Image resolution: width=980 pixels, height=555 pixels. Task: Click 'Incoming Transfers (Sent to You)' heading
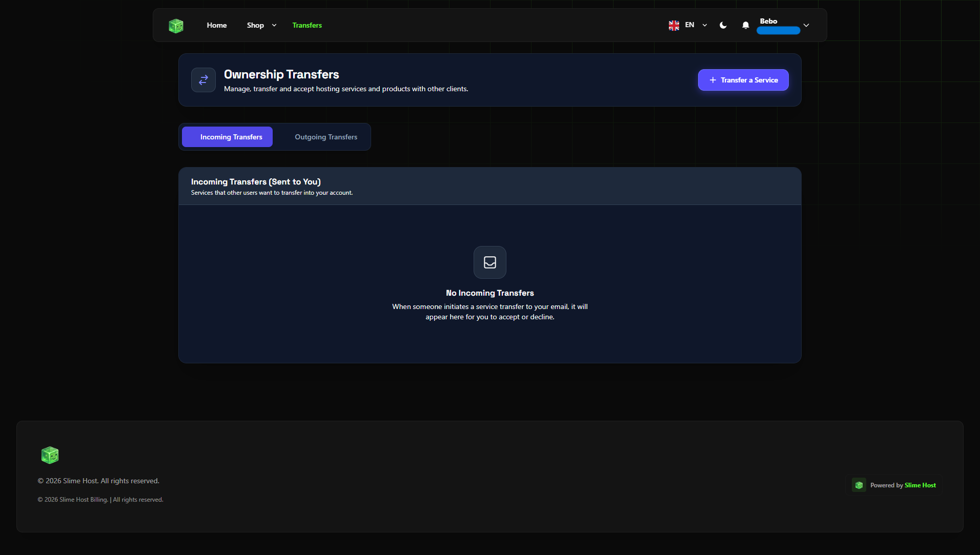point(256,182)
